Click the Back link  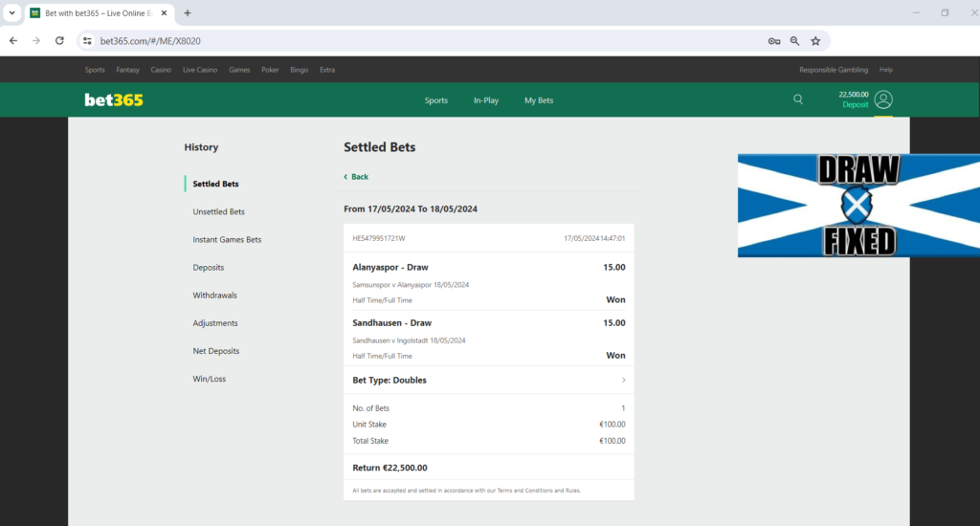(x=356, y=177)
